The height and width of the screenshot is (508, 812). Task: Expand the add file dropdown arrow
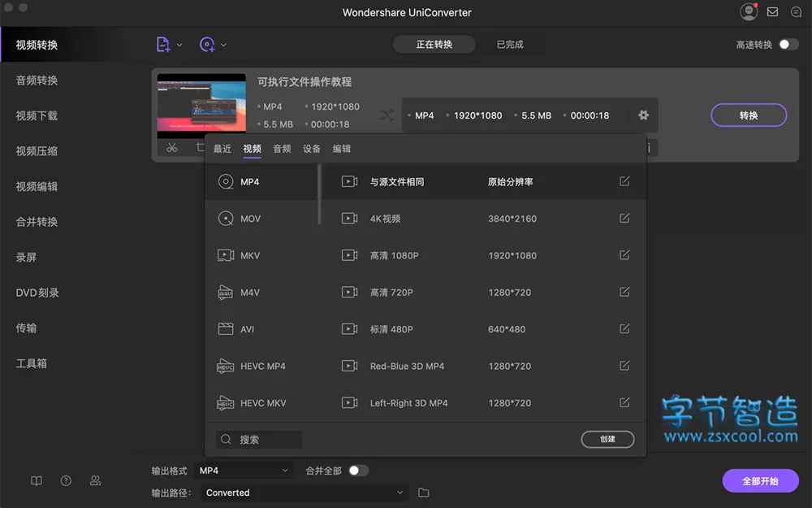[179, 45]
